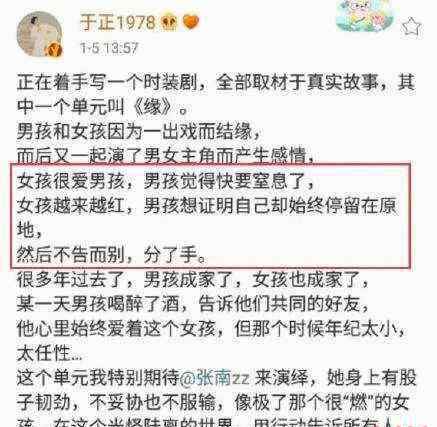Open the cartoon card decoration image

pos(365,16)
